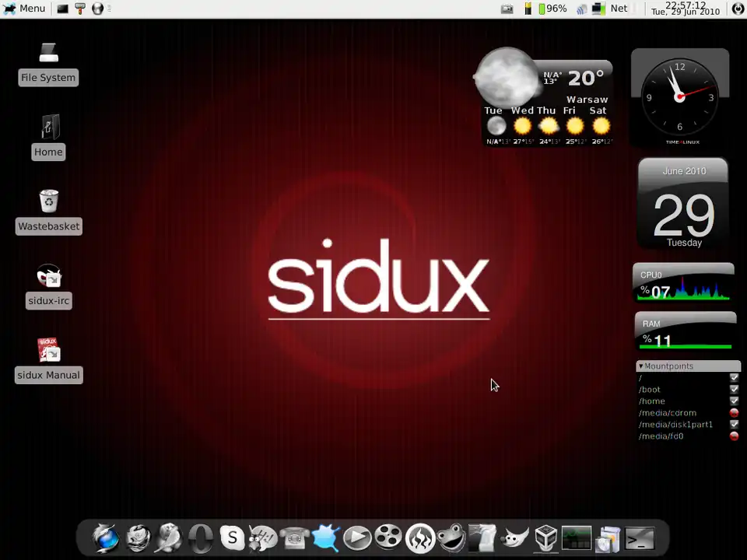Open Skype from the dock
Viewport: 747px width, 560px height.
click(232, 537)
